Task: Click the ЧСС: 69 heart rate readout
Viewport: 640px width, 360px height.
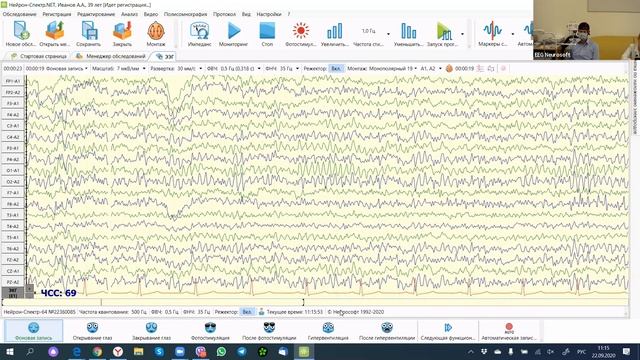Action: coord(58,293)
